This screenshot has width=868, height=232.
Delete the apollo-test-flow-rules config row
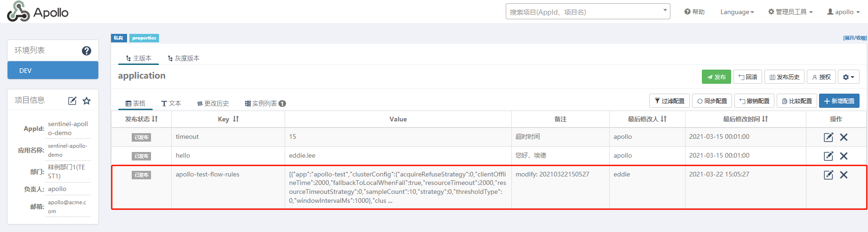click(844, 175)
